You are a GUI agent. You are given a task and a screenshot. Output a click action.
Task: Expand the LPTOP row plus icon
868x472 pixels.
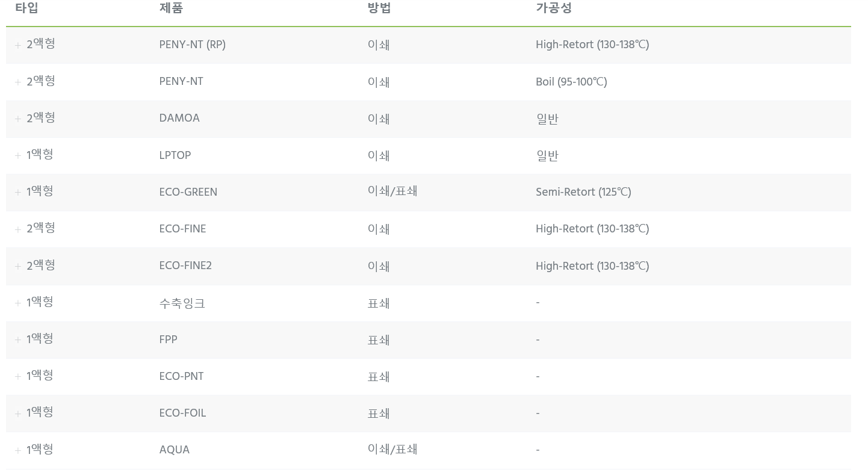18,155
